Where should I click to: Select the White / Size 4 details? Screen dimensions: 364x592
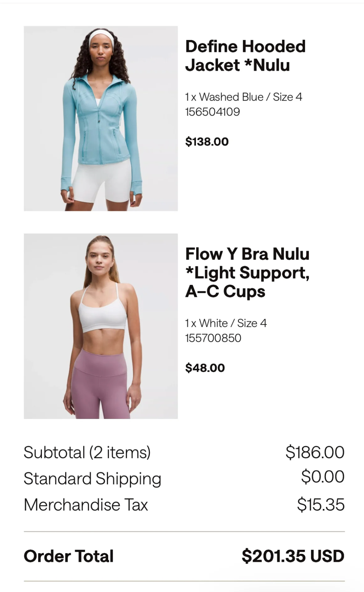click(226, 323)
